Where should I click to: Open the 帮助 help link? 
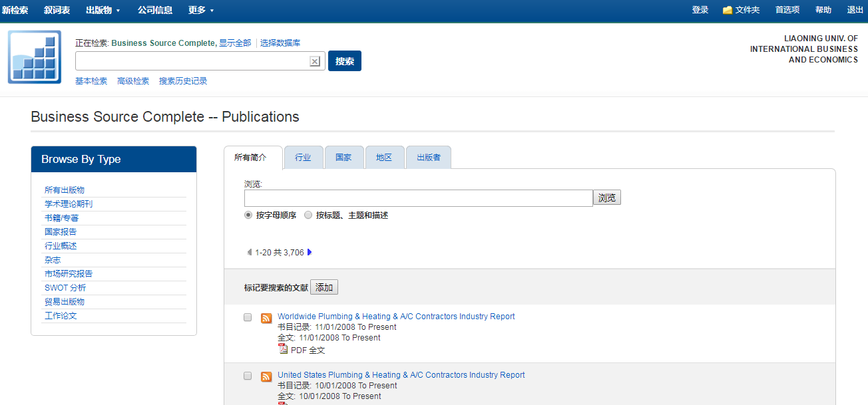pos(823,10)
